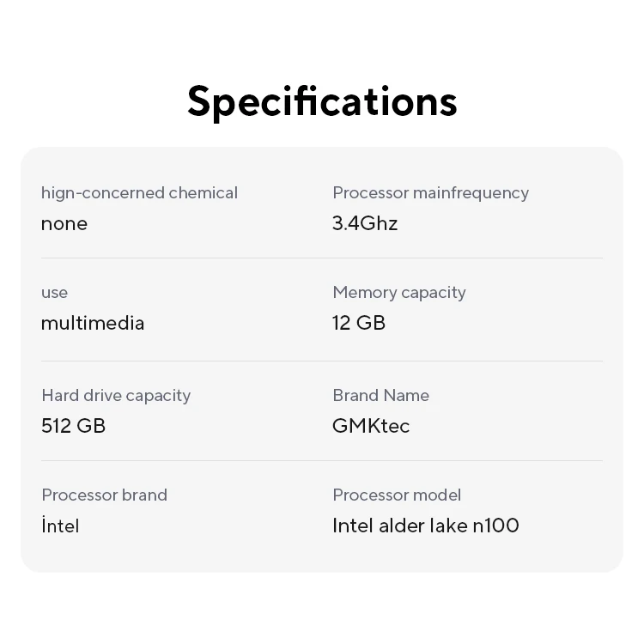Click the 'Brand Name' label
The image size is (644, 644).
[380, 396]
